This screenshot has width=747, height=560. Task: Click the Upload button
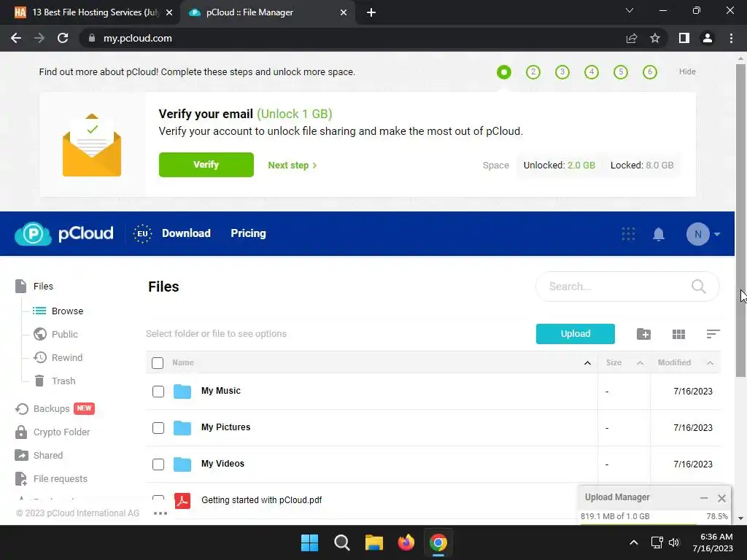[575, 334]
